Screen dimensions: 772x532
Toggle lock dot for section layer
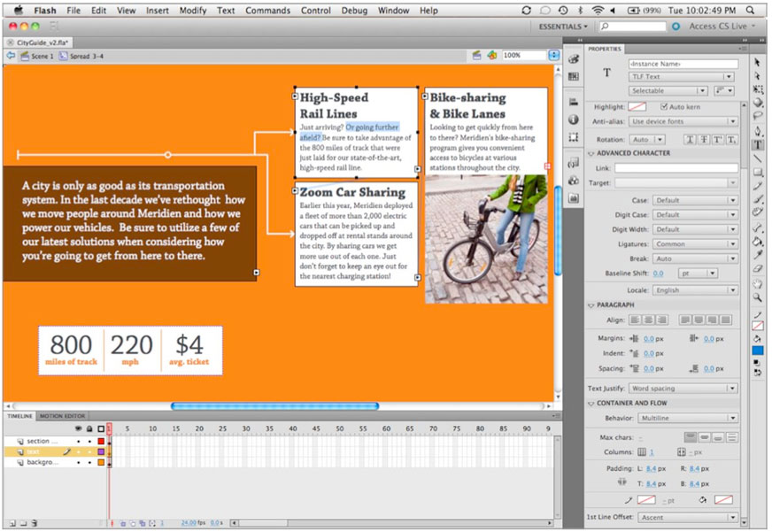coord(89,442)
